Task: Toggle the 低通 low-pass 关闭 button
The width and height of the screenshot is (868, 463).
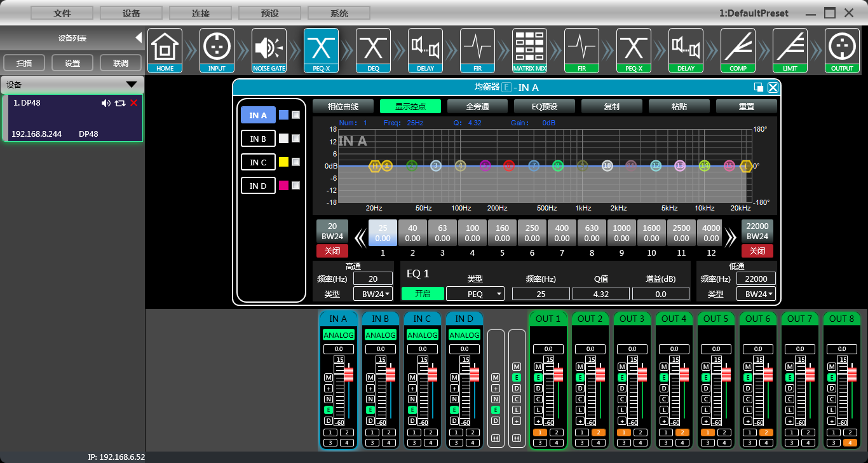Action: 757,251
